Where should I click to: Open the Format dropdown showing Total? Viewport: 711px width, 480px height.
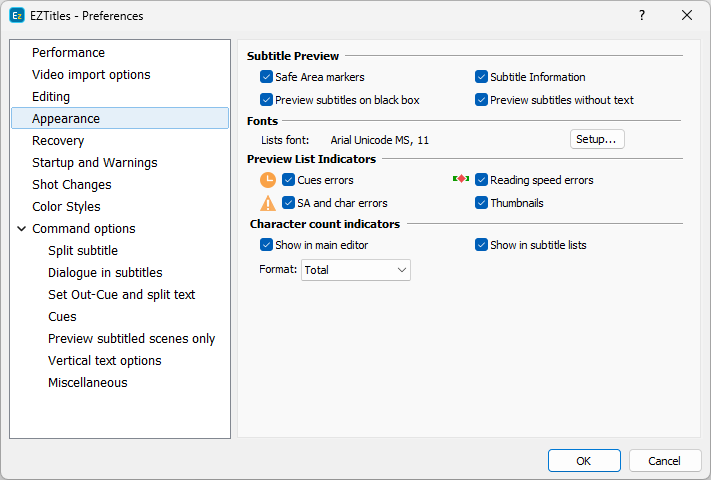(356, 270)
